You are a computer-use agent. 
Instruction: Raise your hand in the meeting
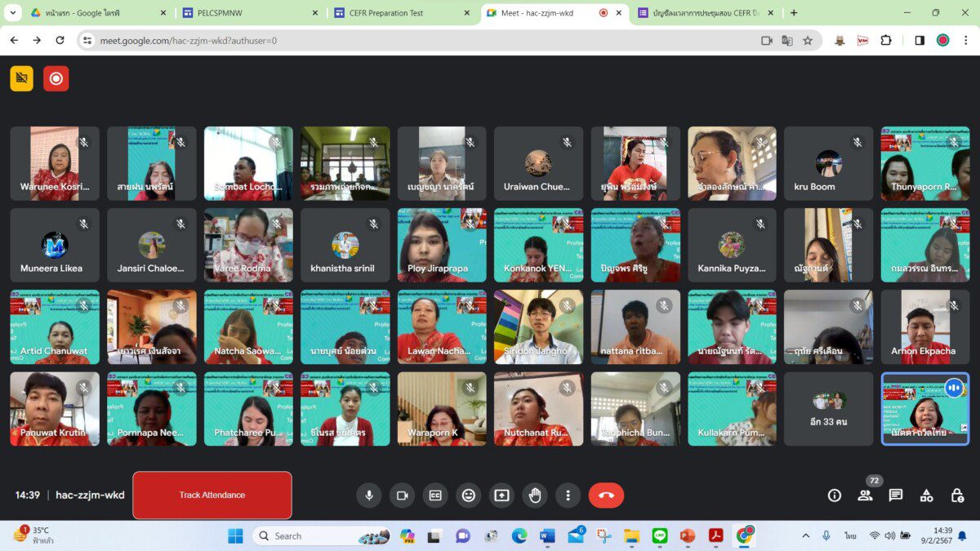coord(535,495)
